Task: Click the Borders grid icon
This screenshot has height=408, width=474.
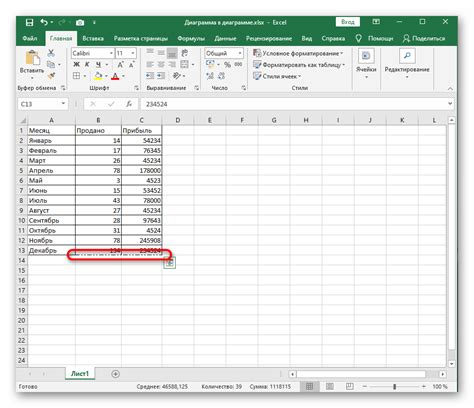Action: (x=77, y=76)
